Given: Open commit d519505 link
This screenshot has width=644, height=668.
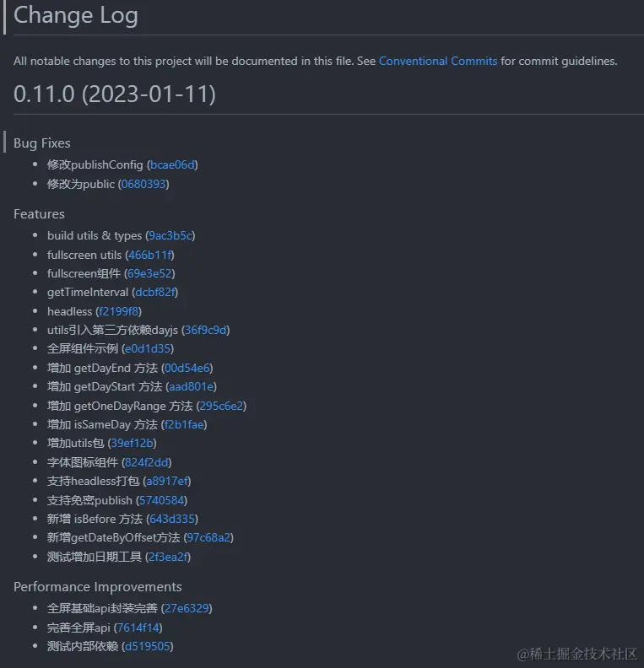Looking at the screenshot, I should (148, 646).
